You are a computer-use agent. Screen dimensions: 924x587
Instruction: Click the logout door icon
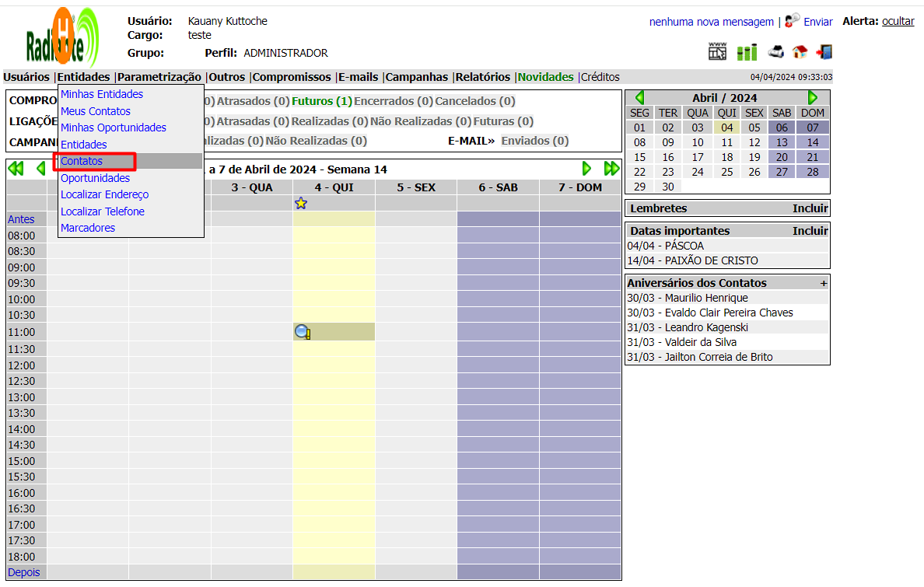824,52
